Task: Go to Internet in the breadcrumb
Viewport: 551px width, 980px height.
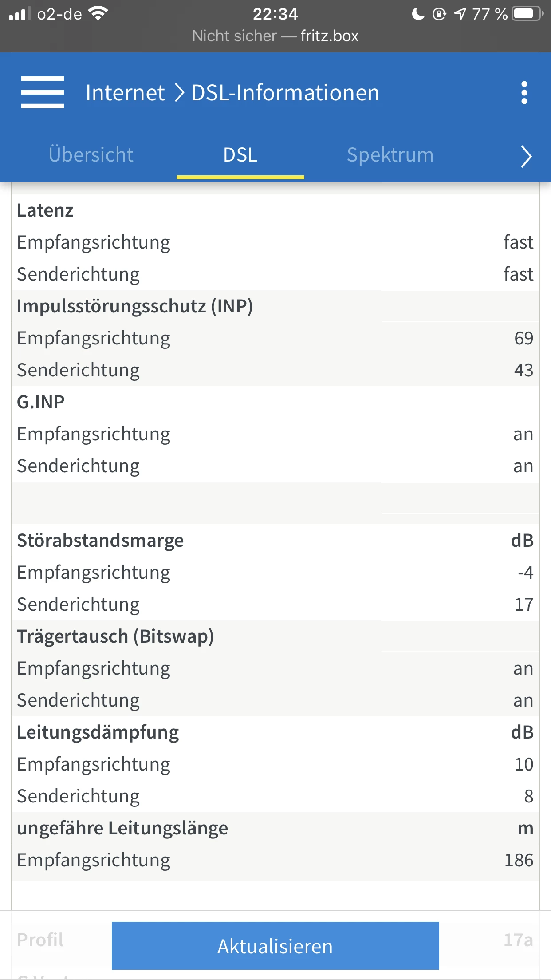Action: pyautogui.click(x=125, y=93)
